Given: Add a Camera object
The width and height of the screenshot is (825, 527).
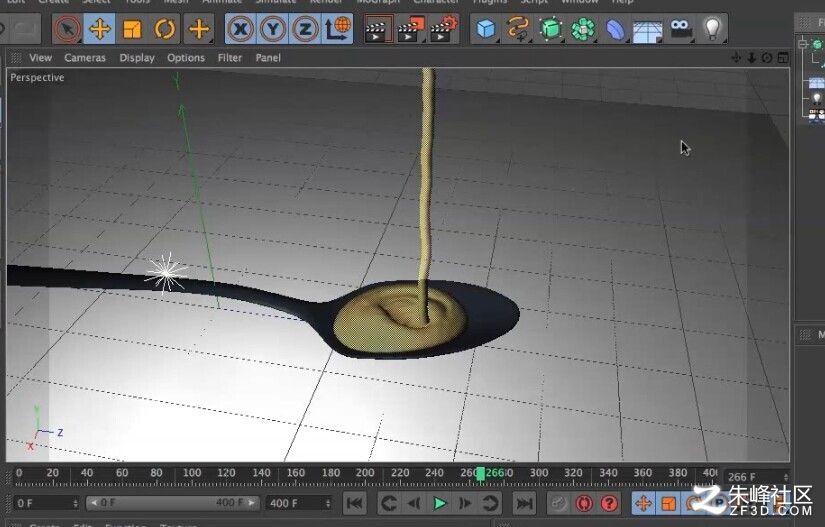Looking at the screenshot, I should pos(680,28).
